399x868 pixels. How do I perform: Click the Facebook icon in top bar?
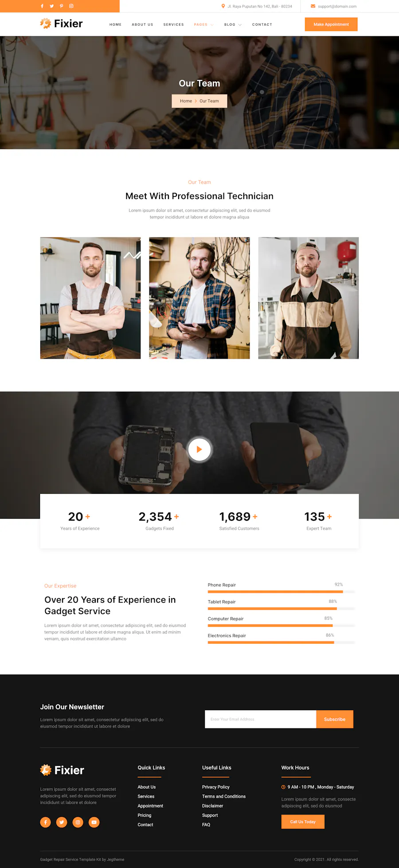[x=42, y=6]
